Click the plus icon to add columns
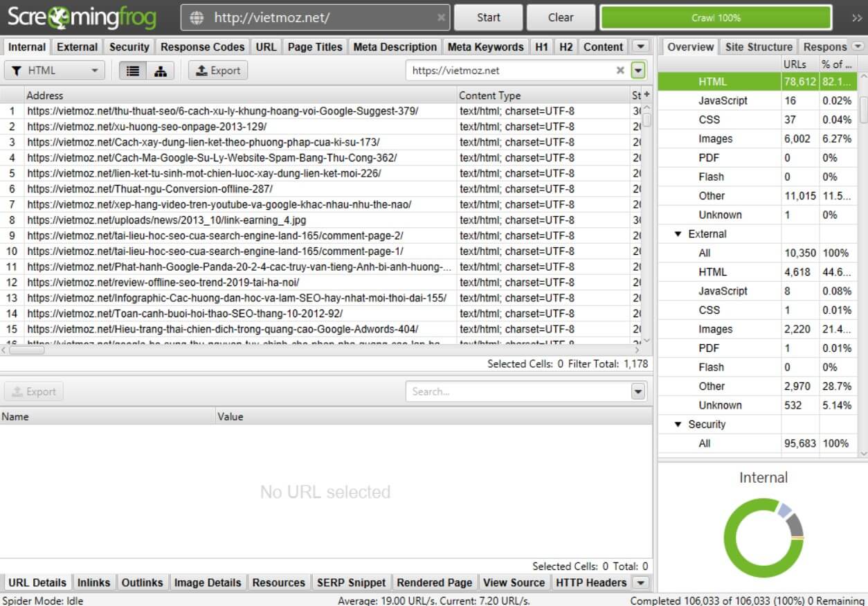This screenshot has height=606, width=868. point(647,95)
